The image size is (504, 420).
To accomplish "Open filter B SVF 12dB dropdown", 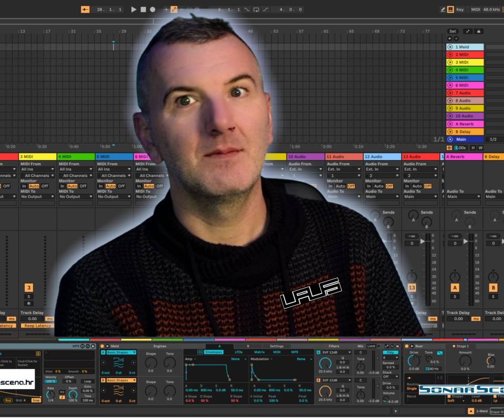I will tap(336, 380).
